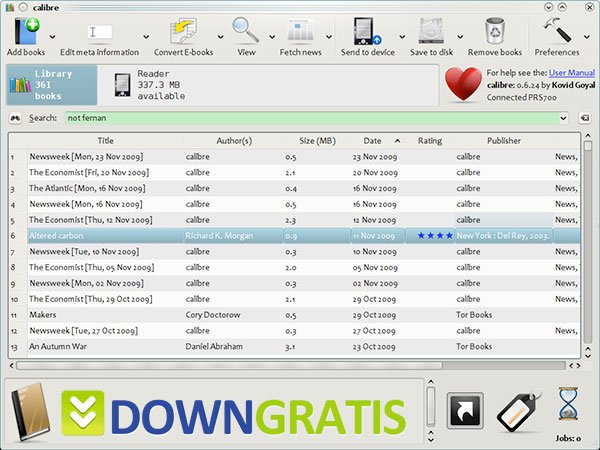Click scroll-down arrow of book list

pos(588,356)
